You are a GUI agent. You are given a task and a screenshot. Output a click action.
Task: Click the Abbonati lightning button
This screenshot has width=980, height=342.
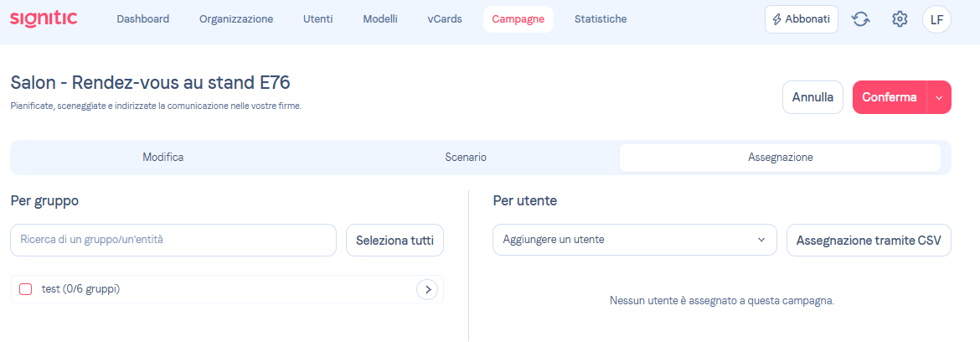801,19
